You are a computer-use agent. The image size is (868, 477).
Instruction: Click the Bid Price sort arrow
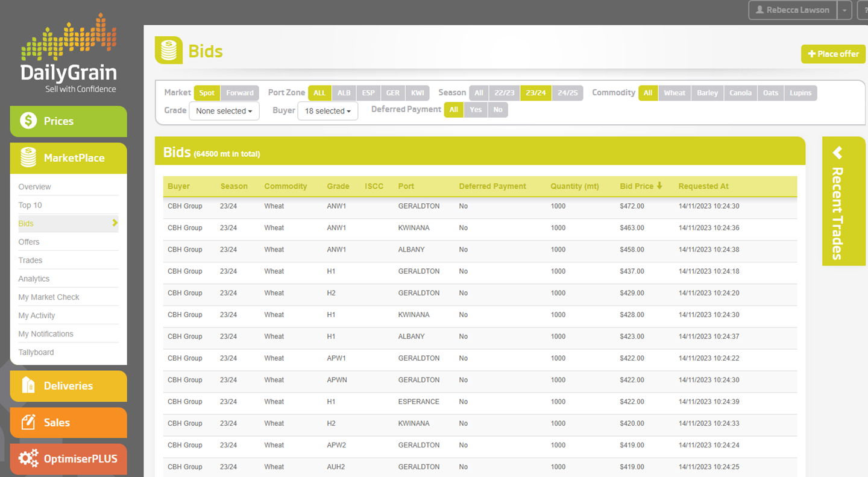coord(659,186)
